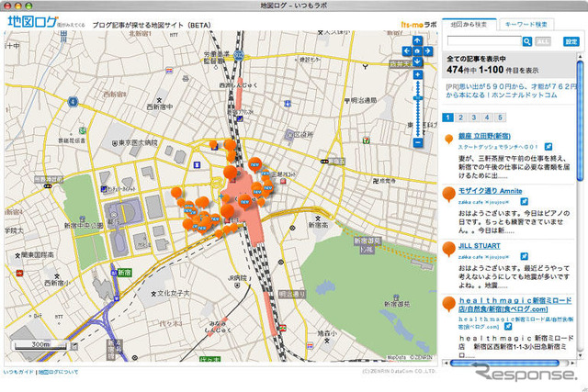Viewport: 588px width, 392px height.
Task: Click the green zoom window button
Action: point(28,6)
